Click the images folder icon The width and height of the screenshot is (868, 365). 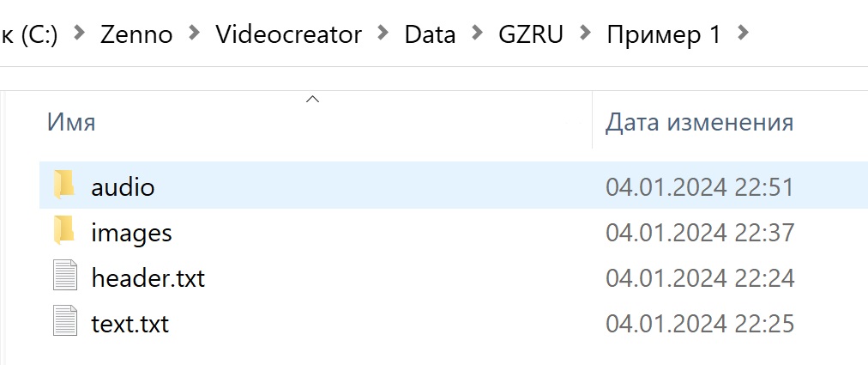[x=64, y=233]
